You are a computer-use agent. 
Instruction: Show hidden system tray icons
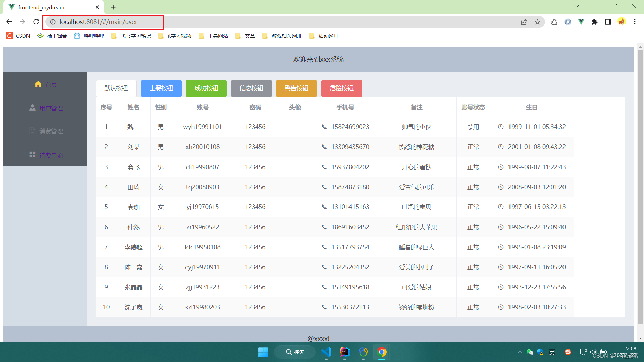[x=520, y=352]
